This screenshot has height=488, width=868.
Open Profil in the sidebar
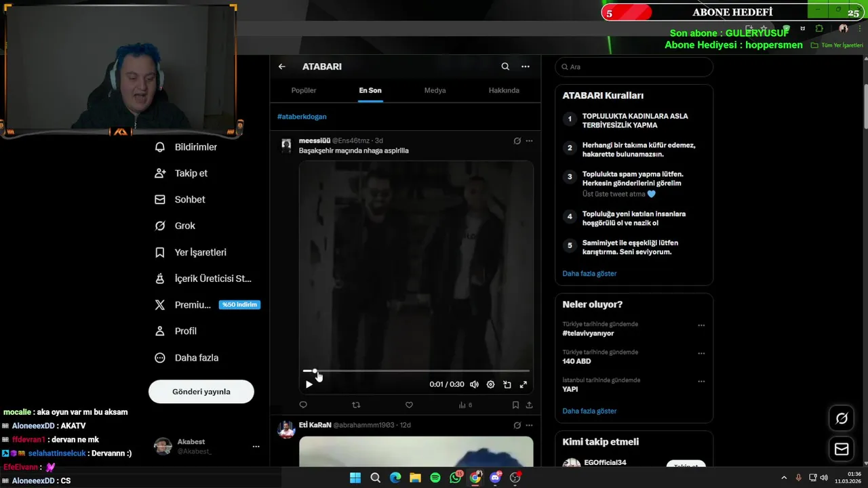pos(176,331)
